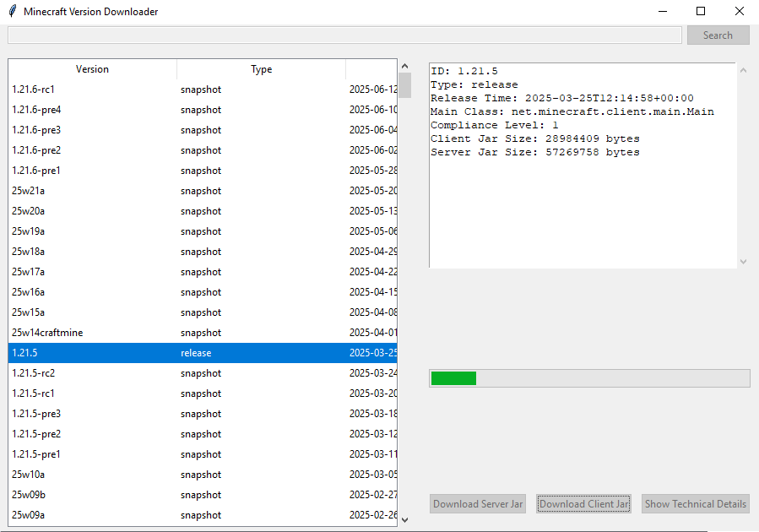
Task: Click version list scrollbar up arrow
Action: click(405, 66)
